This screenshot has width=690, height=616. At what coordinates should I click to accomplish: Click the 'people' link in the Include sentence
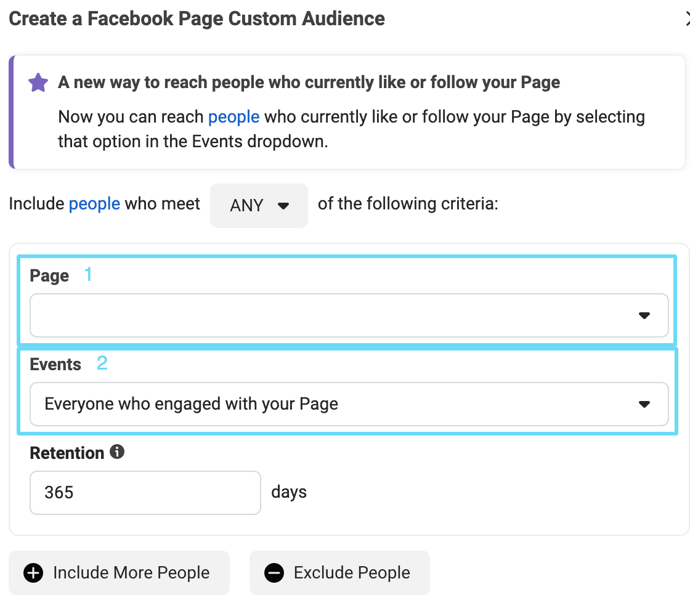[x=94, y=203]
